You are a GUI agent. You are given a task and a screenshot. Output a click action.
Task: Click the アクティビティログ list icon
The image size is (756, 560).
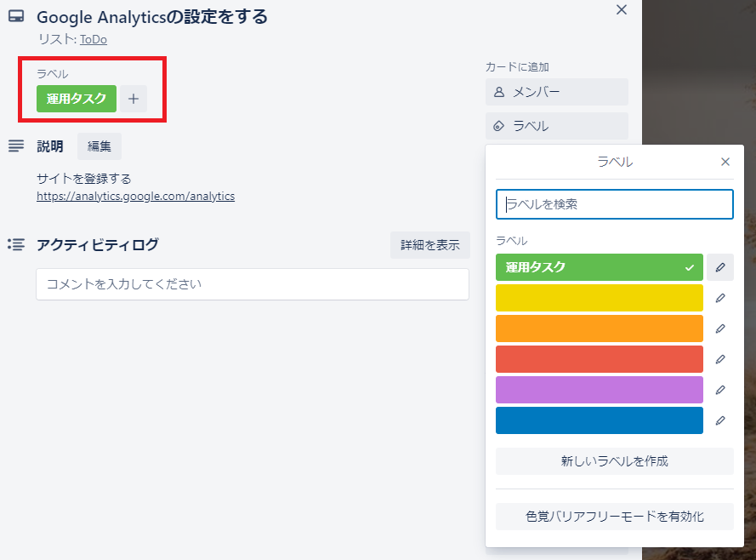[15, 244]
